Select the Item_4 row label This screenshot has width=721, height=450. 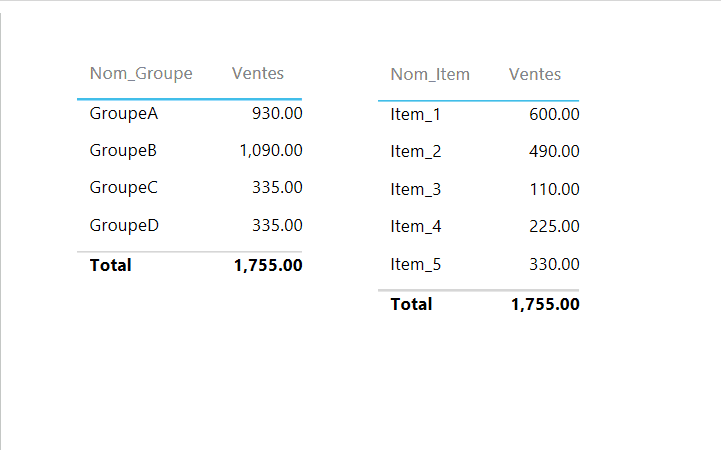click(416, 227)
